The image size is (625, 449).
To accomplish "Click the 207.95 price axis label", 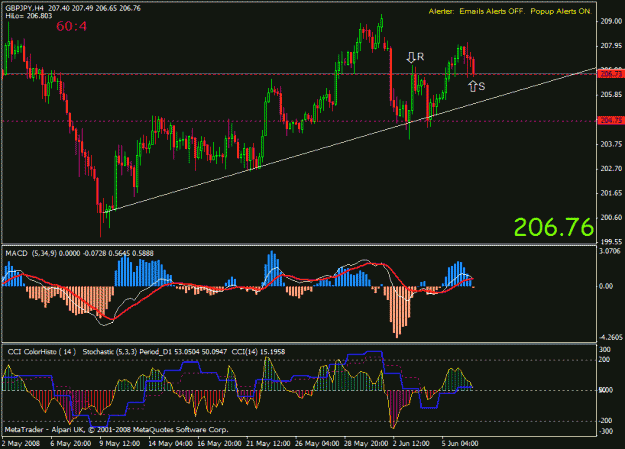I will coord(611,46).
